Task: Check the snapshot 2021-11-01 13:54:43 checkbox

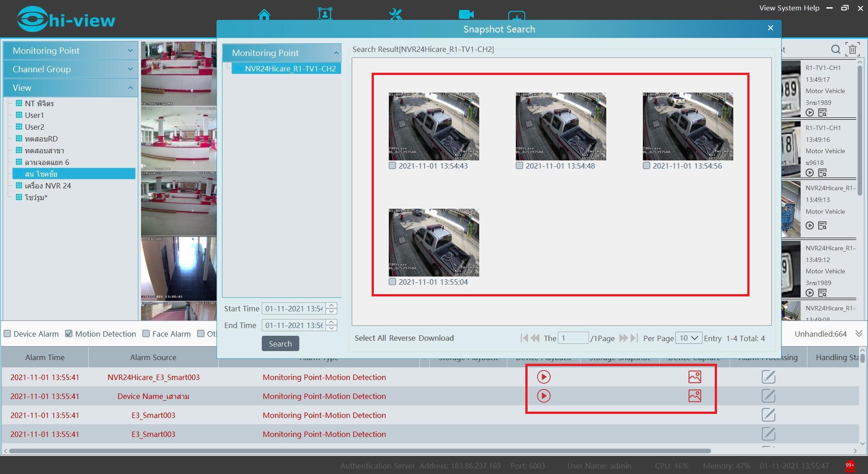Action: (x=392, y=166)
